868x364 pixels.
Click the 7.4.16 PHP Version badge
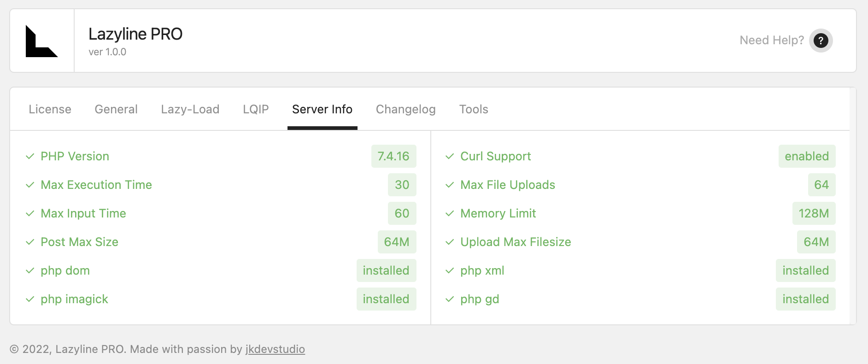tap(393, 156)
